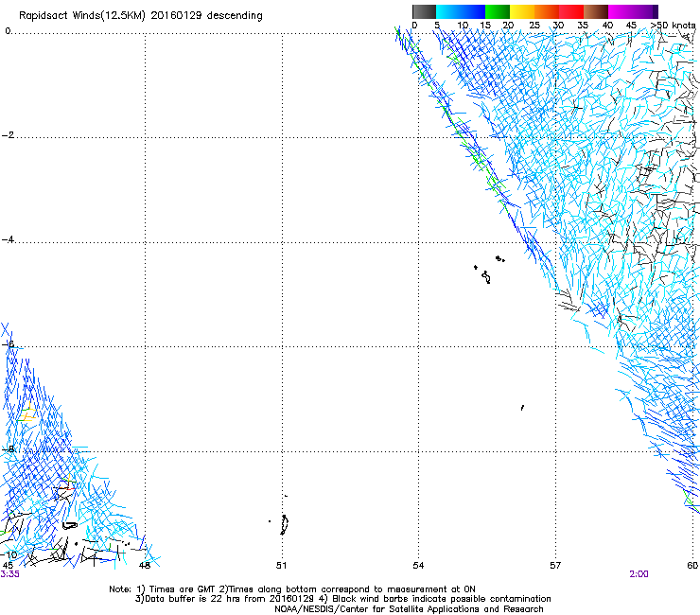
Task: Click the island outline in the lower-left swath
Action: (69, 525)
